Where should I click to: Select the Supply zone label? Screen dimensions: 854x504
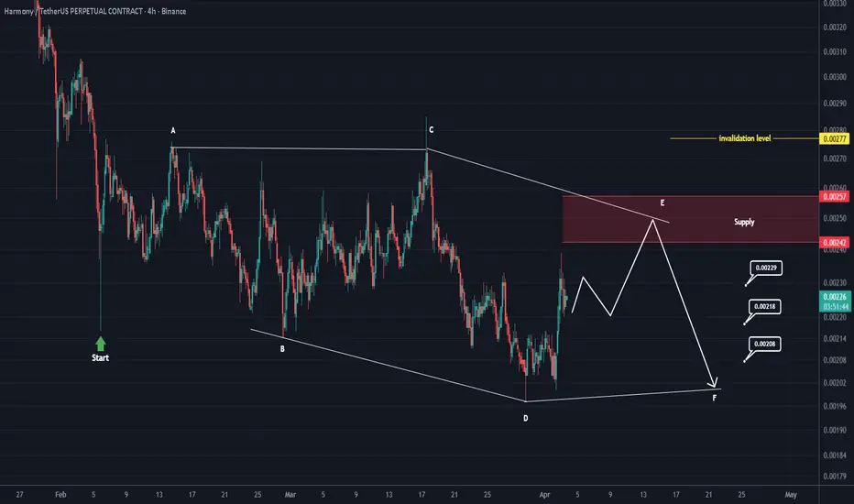744,222
